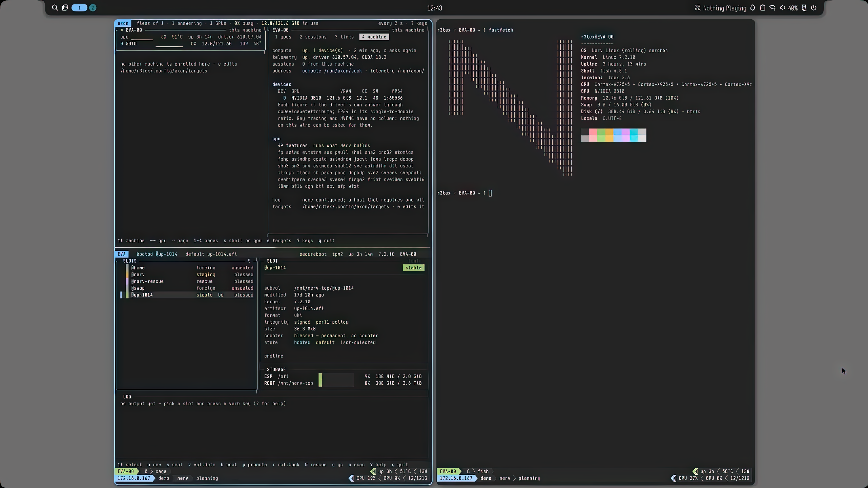Viewport: 868px width, 488px height.
Task: Click the 40% volume percentage
Action: coord(793,8)
